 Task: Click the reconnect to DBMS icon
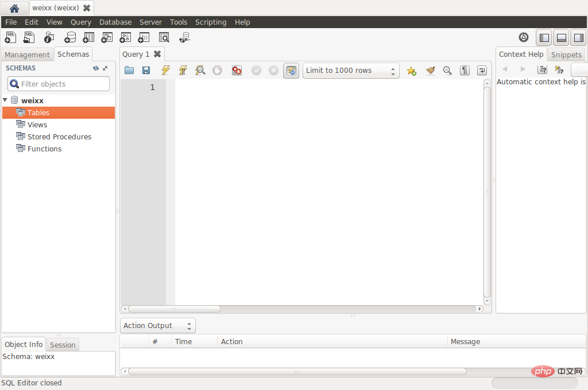[184, 38]
